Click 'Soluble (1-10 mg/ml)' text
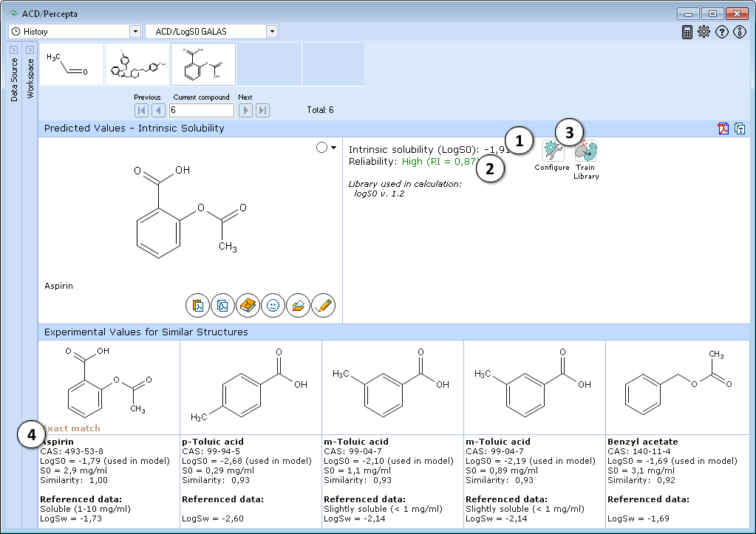Image resolution: width=756 pixels, height=534 pixels. (85, 509)
